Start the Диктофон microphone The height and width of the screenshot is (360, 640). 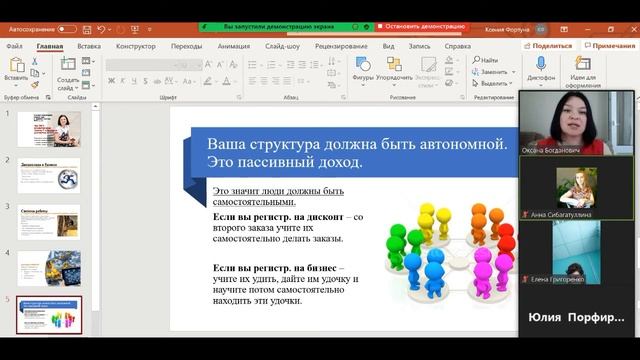coord(541,64)
